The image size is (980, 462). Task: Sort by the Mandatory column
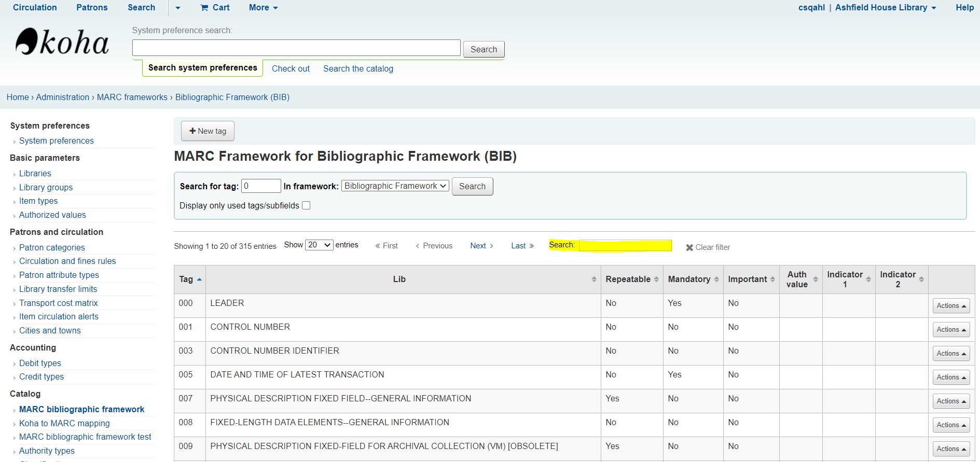pos(693,279)
